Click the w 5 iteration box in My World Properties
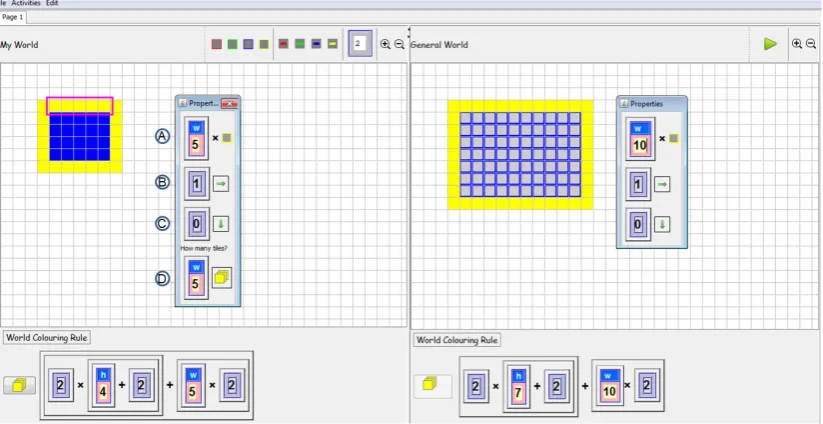The width and height of the screenshot is (823, 424). (x=196, y=139)
